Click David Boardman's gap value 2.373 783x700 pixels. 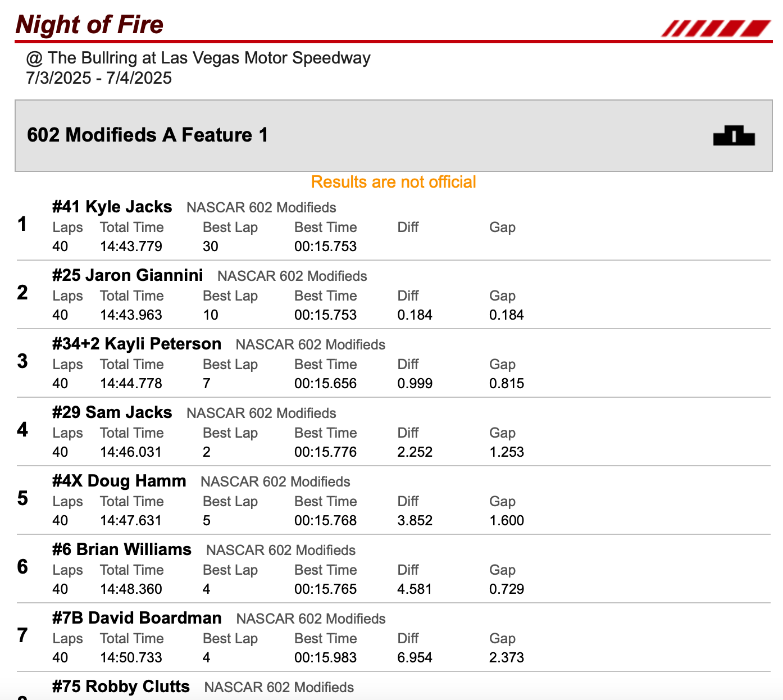pos(506,657)
